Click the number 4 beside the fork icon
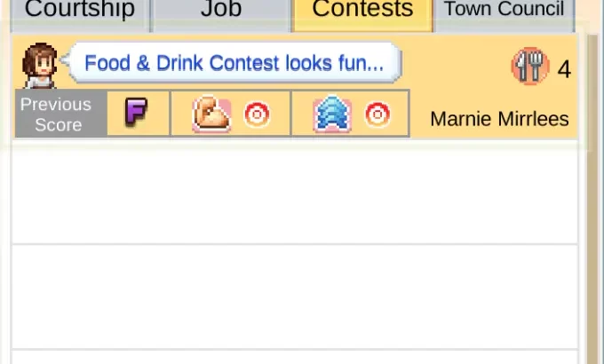 point(564,68)
